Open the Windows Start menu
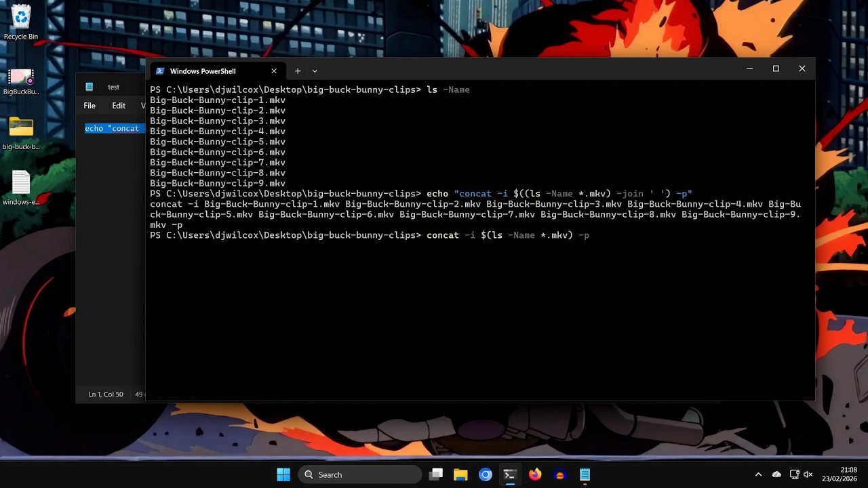Image resolution: width=868 pixels, height=488 pixels. [x=283, y=474]
